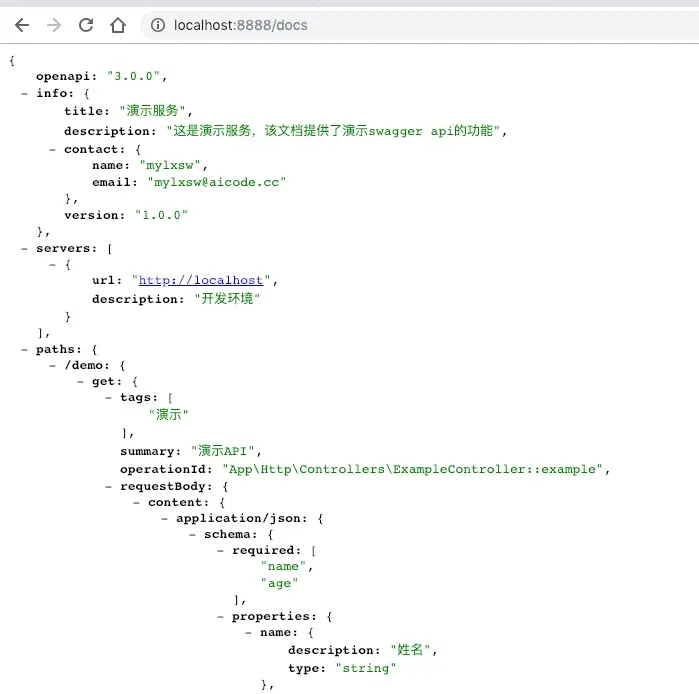This screenshot has height=694, width=699.
Task: Click the "summary:" key label
Action: (150, 452)
